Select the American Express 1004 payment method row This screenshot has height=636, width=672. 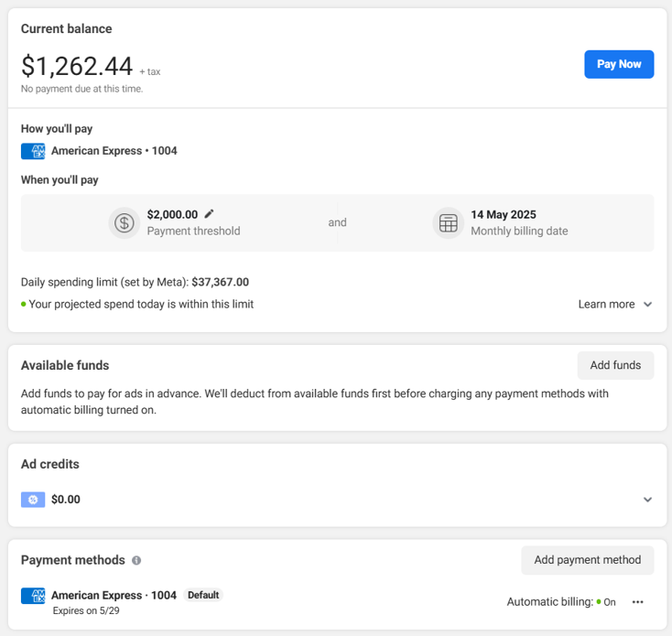click(x=337, y=602)
